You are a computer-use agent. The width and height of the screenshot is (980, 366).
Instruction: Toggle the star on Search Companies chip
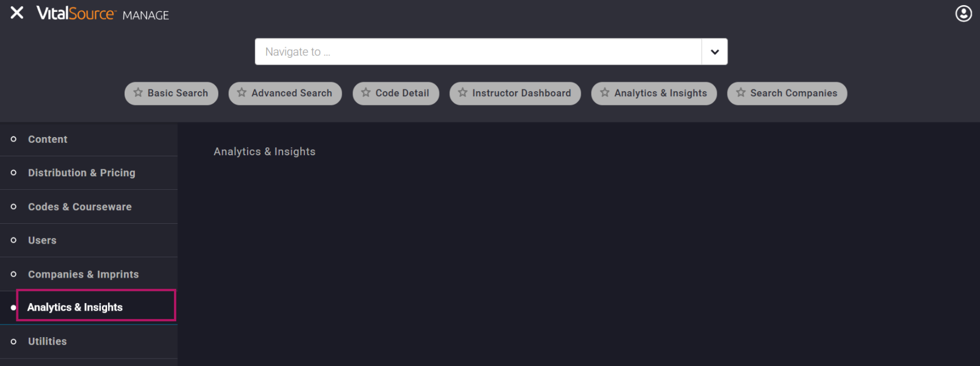pyautogui.click(x=741, y=93)
